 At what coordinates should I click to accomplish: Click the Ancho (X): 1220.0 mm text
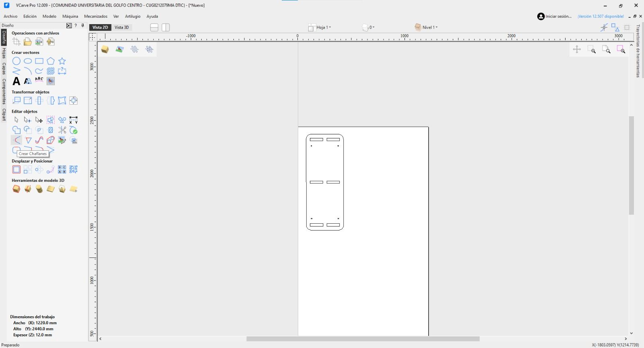[35, 323]
